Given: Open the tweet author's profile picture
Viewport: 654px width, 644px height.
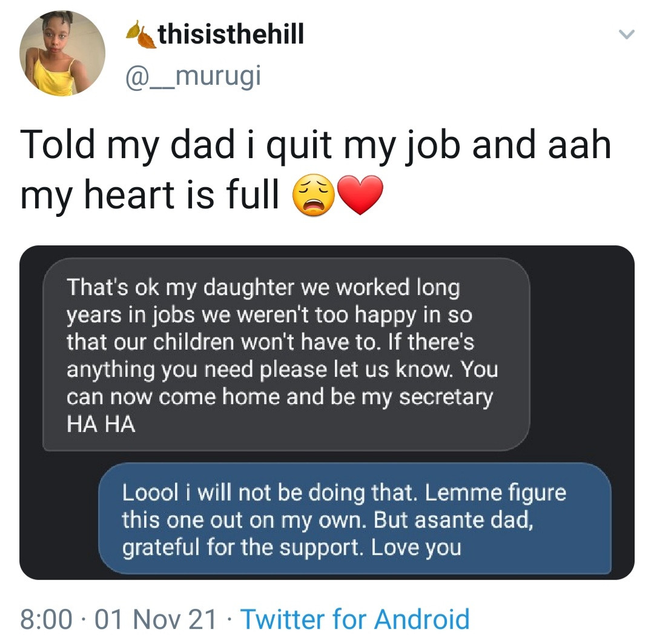Looking at the screenshot, I should [x=62, y=54].
